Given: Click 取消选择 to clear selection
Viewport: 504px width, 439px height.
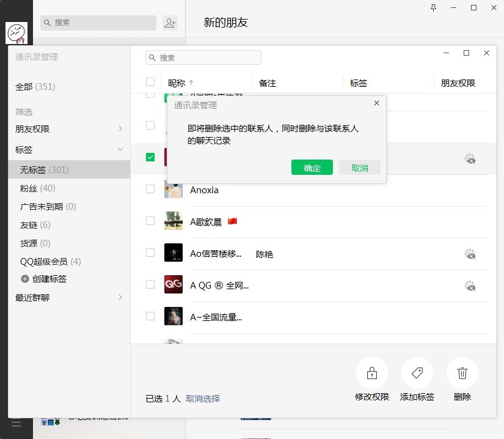Looking at the screenshot, I should tap(203, 399).
